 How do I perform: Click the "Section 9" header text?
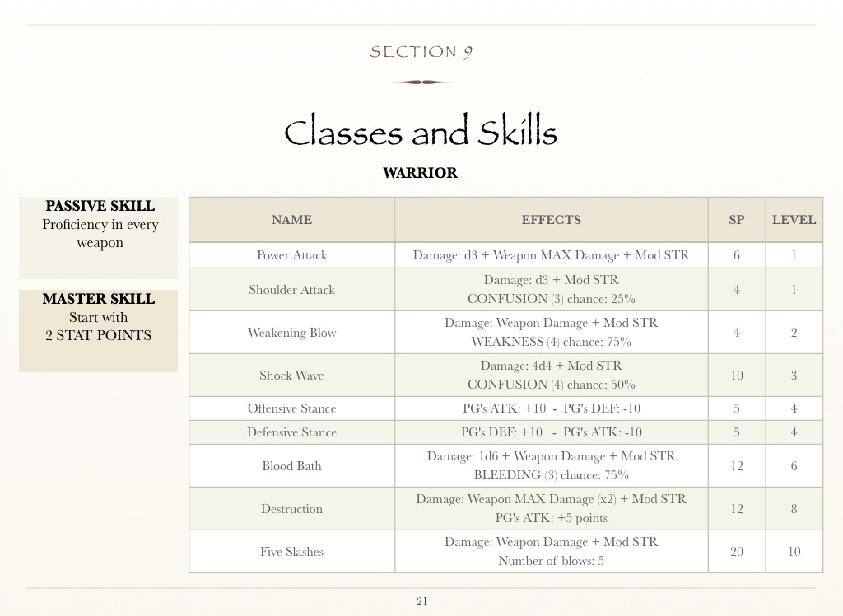[x=421, y=52]
